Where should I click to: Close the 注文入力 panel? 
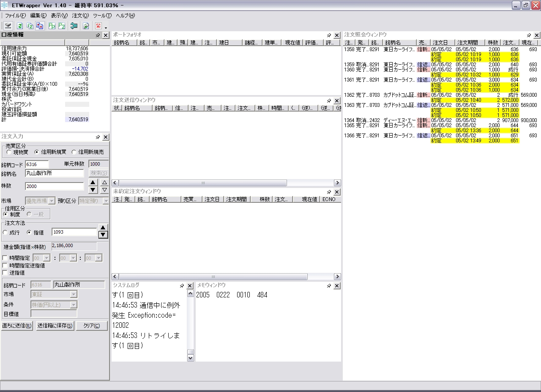click(106, 137)
